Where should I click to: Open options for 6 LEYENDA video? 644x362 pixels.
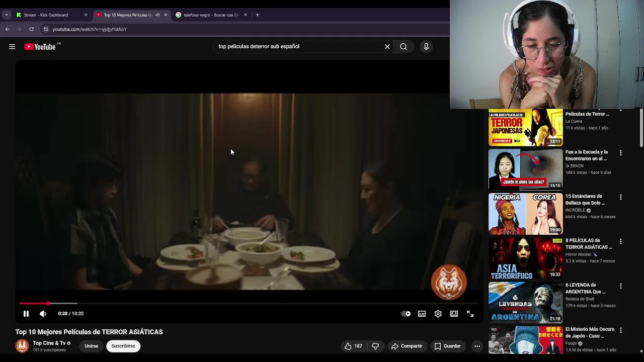(620, 286)
